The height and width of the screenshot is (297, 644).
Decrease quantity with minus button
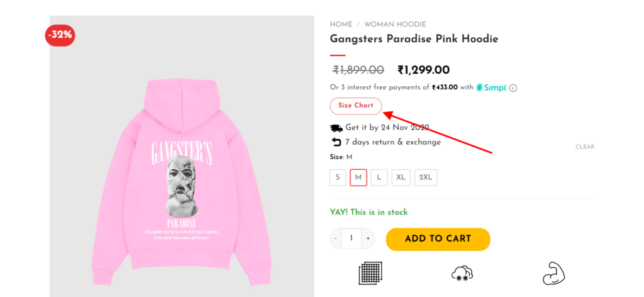point(336,238)
